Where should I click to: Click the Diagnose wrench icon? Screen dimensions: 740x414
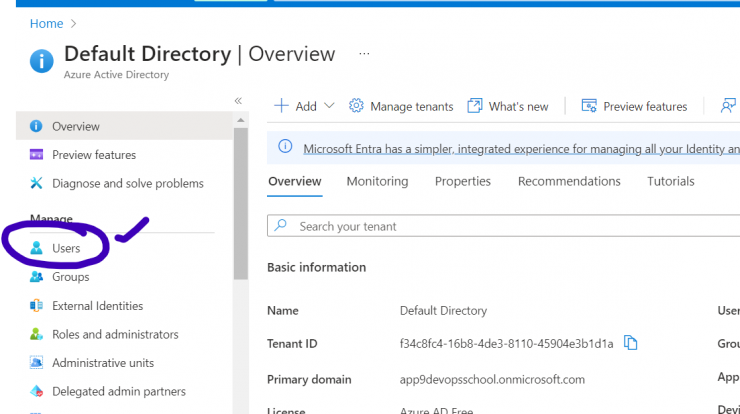coord(36,183)
